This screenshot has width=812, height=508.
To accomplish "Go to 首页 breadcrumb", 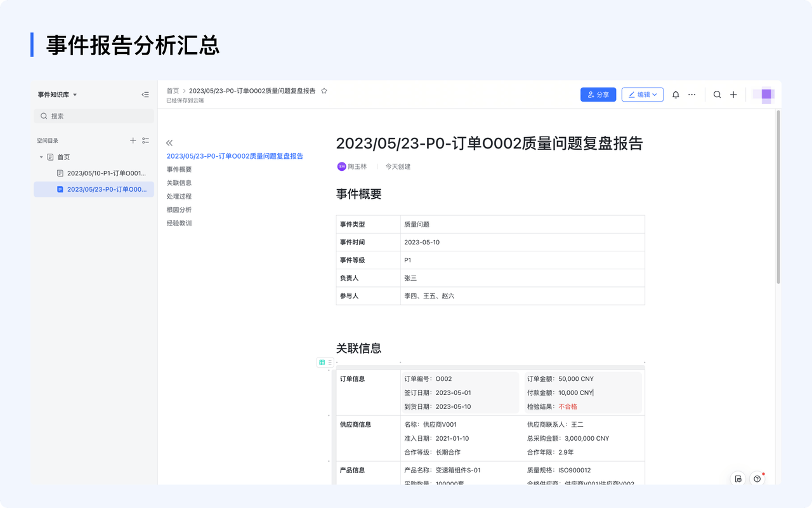I will click(x=173, y=91).
